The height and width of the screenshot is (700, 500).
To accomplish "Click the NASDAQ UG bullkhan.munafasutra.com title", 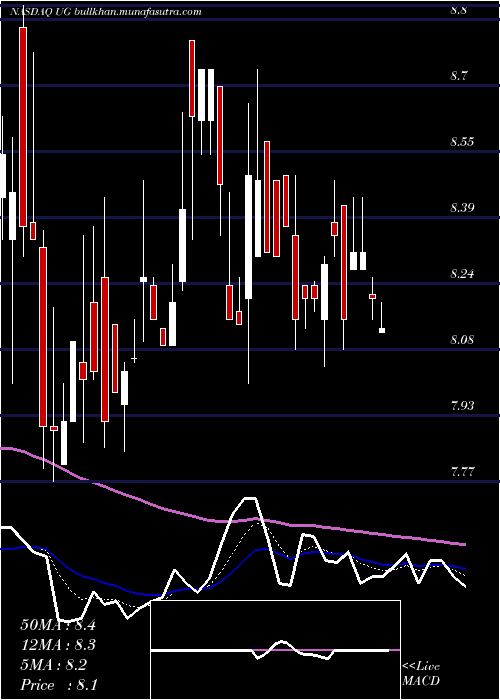I will tap(105, 12).
